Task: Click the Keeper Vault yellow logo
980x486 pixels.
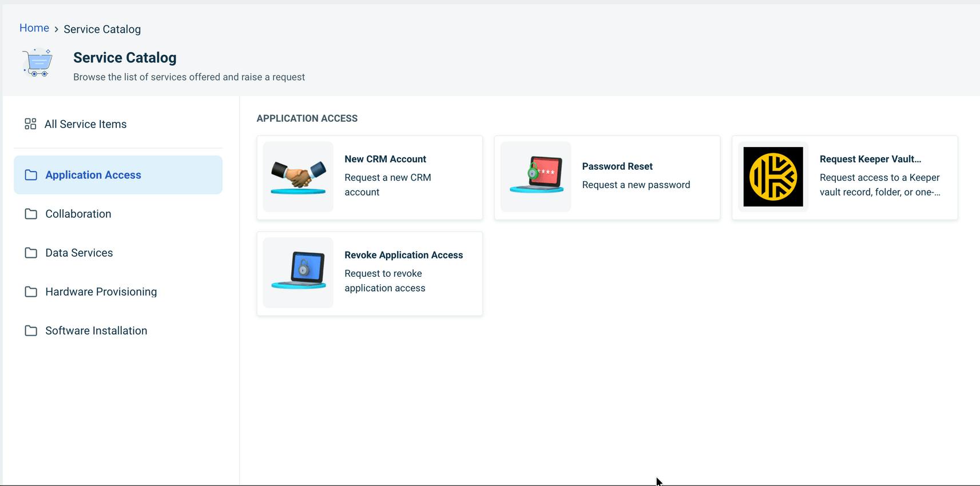Action: pos(773,177)
